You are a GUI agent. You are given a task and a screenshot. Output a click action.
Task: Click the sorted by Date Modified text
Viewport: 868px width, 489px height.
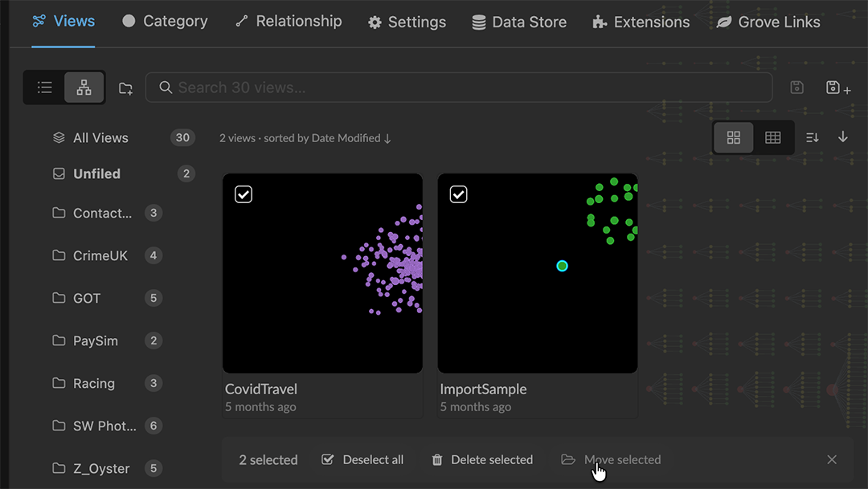[x=328, y=138]
